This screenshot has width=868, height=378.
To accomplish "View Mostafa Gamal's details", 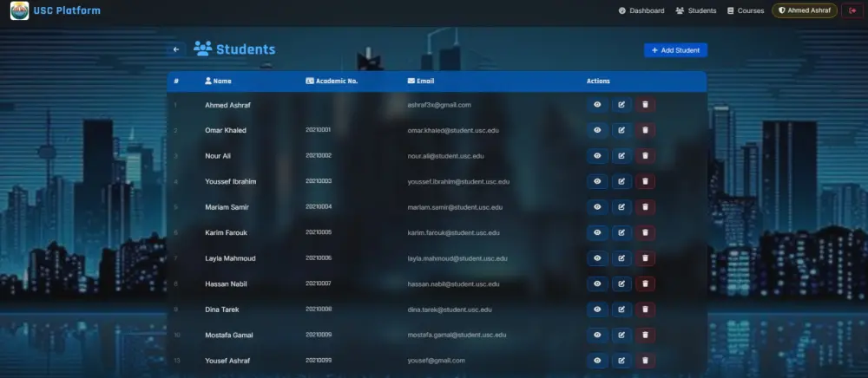I will (x=597, y=335).
